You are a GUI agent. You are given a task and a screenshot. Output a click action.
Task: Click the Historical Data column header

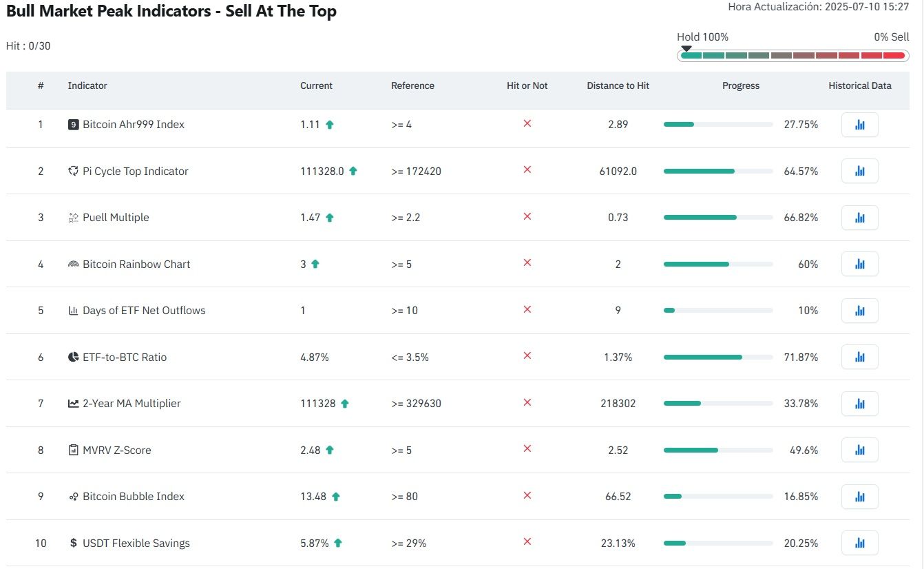point(859,86)
